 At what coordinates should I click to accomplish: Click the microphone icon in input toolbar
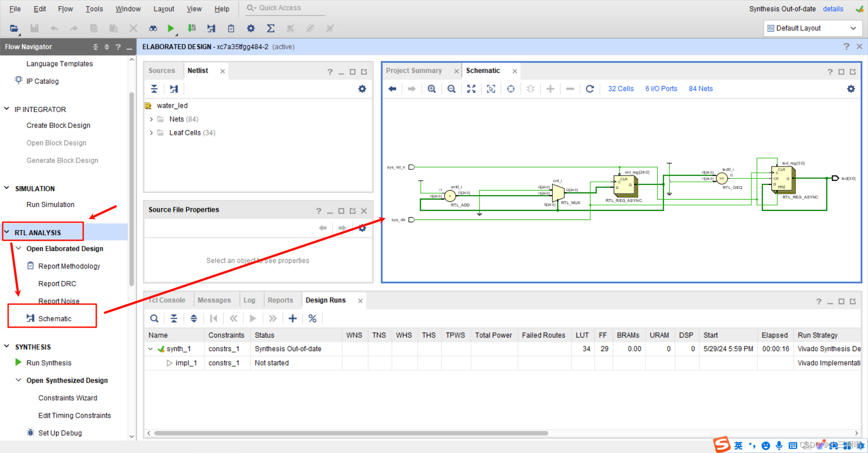pyautogui.click(x=779, y=446)
